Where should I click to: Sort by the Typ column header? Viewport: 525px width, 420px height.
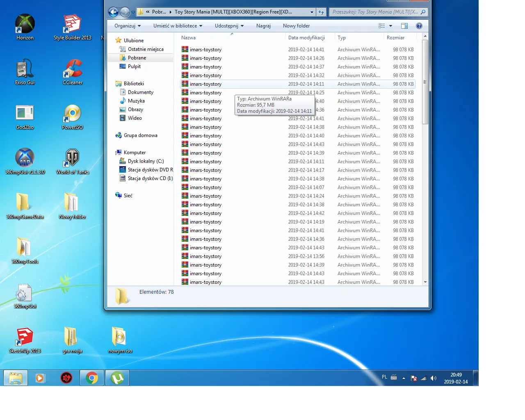pyautogui.click(x=359, y=38)
